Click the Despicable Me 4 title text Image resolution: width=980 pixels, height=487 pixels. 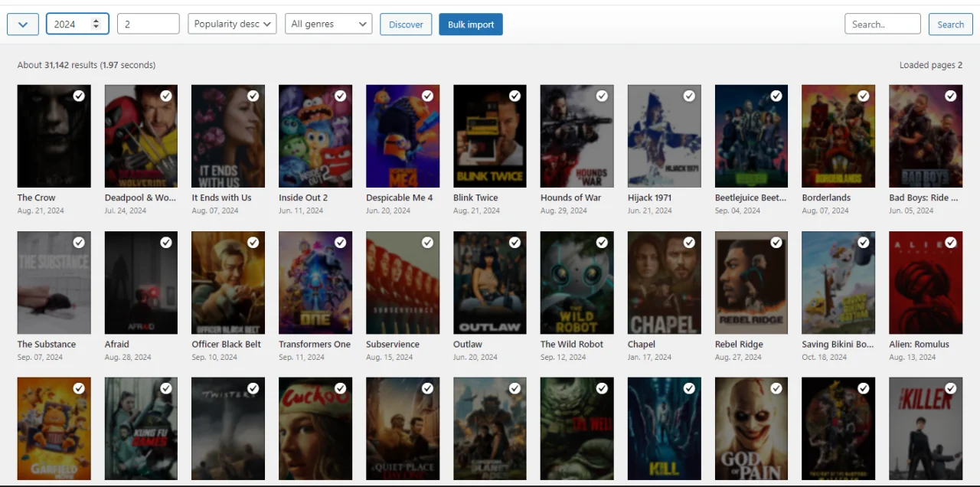399,198
